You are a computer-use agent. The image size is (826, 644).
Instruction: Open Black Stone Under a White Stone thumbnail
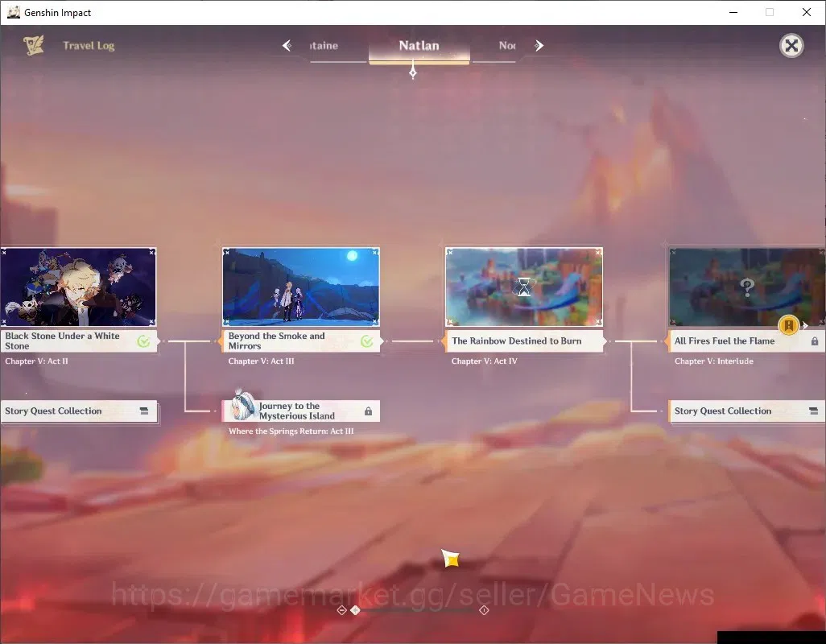[x=78, y=287]
